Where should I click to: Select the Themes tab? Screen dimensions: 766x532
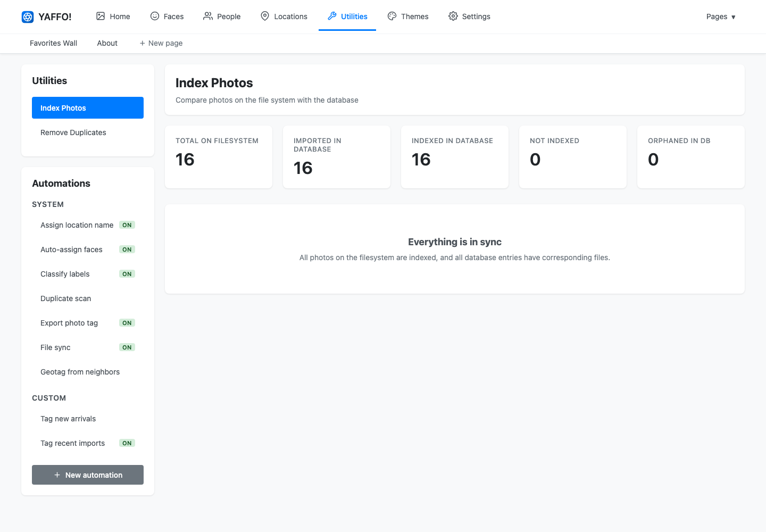[408, 16]
